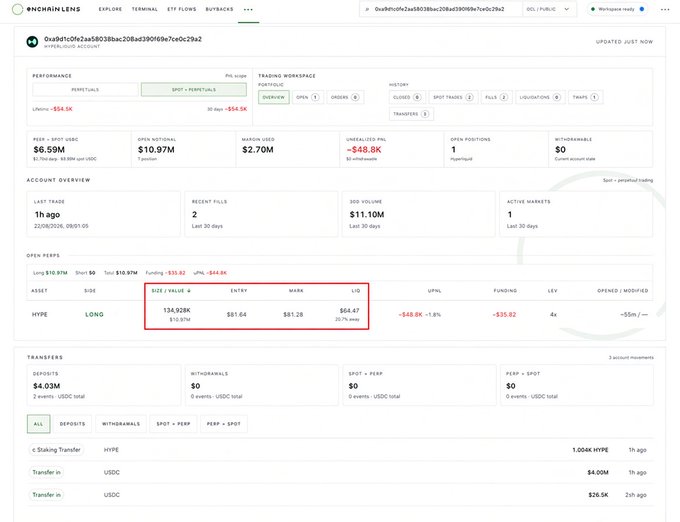Click the Last Trade 1h ago card

(x=104, y=214)
